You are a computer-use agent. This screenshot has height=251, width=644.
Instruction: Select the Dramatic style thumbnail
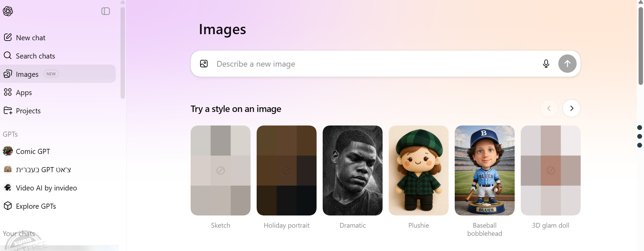point(352,170)
